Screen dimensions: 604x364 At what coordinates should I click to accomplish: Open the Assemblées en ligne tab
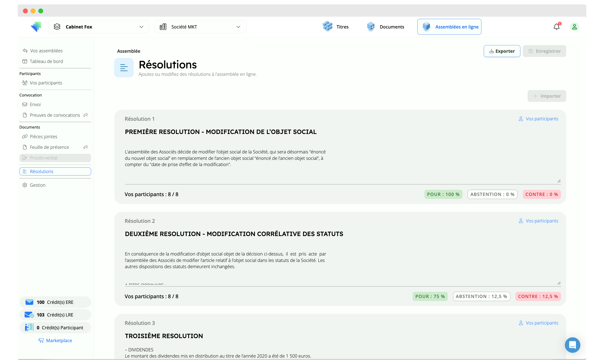click(449, 27)
